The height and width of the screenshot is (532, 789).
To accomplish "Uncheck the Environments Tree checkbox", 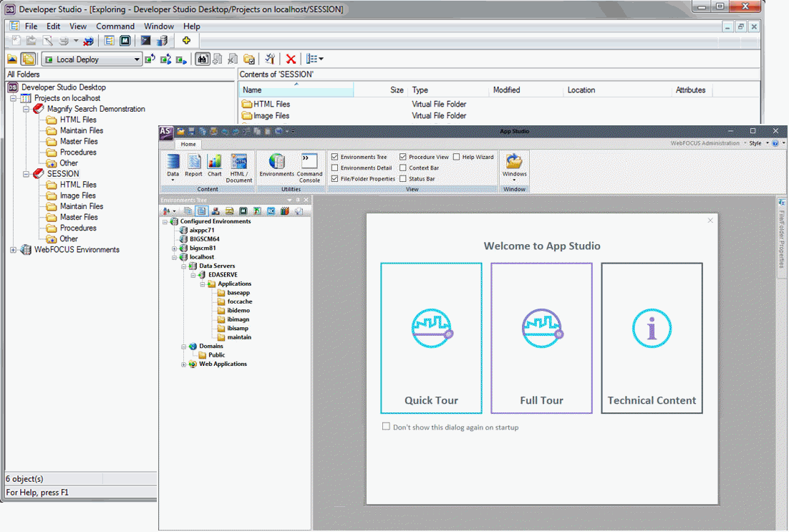I will pos(334,157).
